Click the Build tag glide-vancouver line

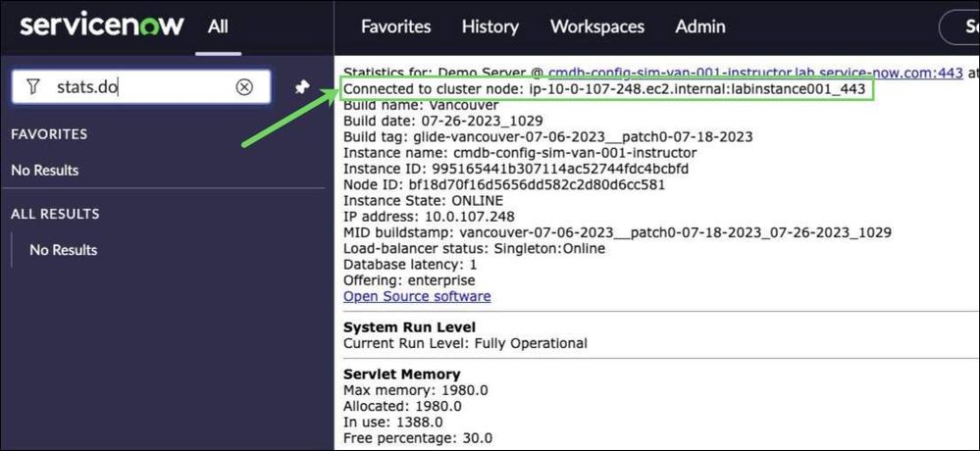pyautogui.click(x=548, y=137)
